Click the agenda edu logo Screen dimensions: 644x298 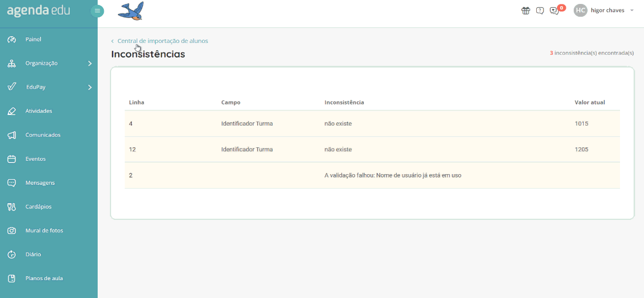coord(39,11)
